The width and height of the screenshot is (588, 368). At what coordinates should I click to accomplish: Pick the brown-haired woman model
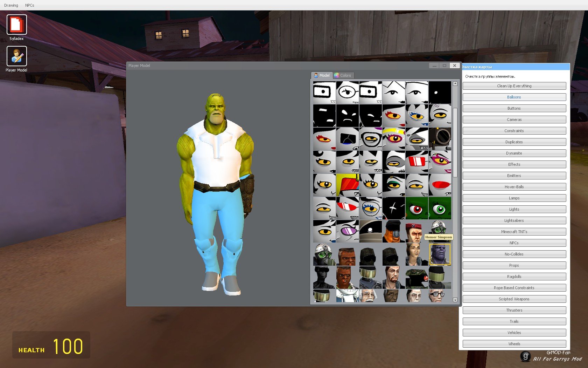(x=416, y=254)
